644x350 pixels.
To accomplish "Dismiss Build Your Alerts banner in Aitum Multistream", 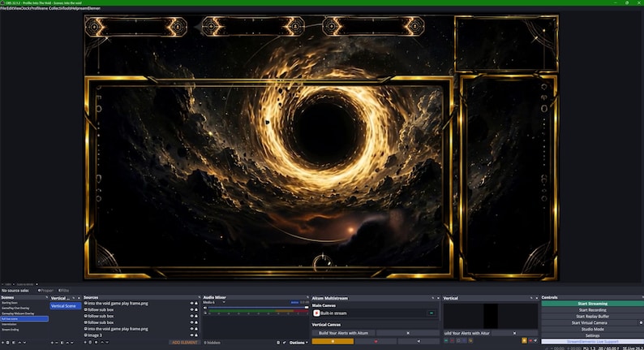I will [x=408, y=333].
